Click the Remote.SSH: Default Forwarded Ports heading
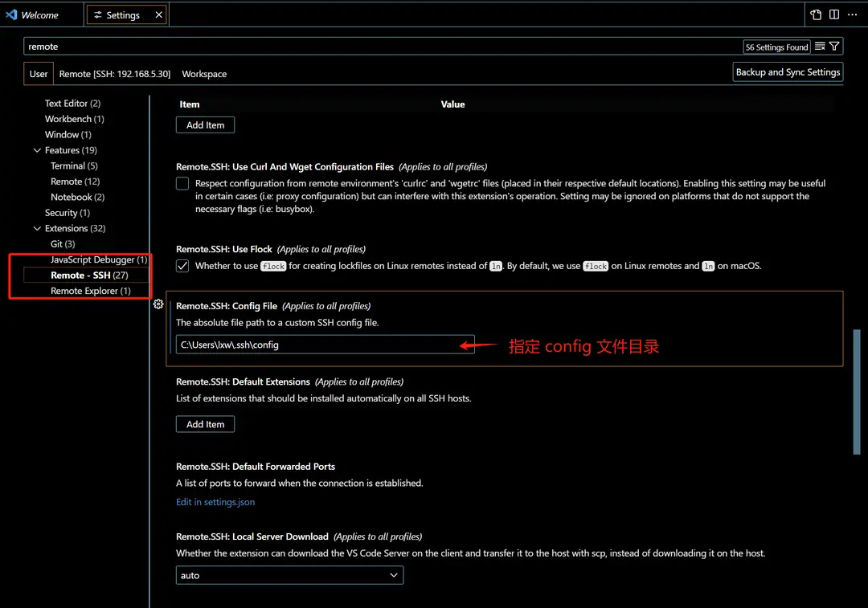The width and height of the screenshot is (868, 608). pos(256,467)
